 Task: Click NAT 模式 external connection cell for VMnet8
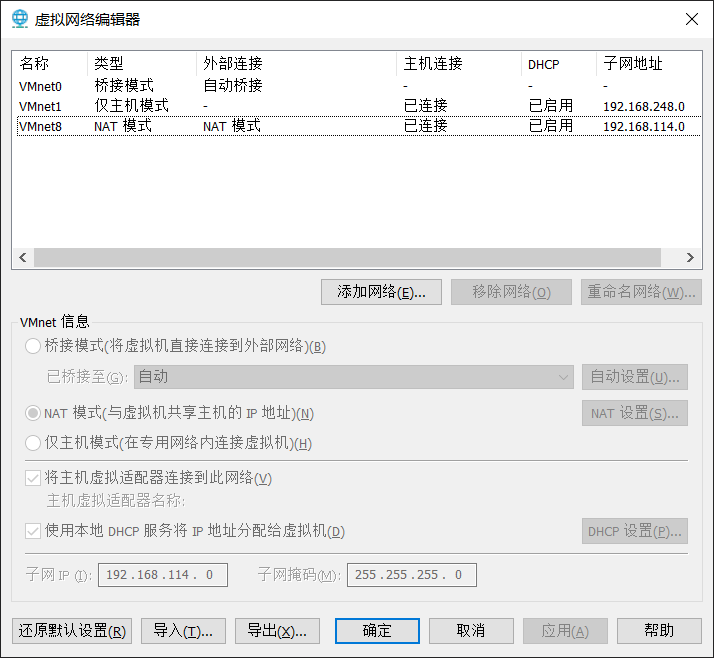(232, 126)
